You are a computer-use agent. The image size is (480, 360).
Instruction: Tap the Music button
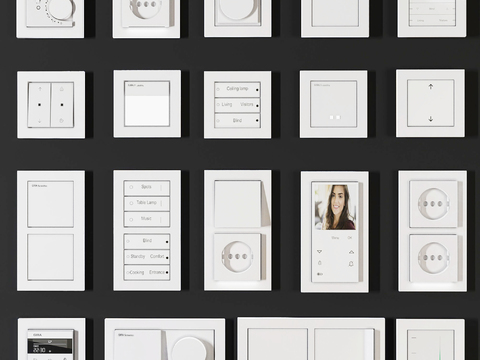pos(147,219)
